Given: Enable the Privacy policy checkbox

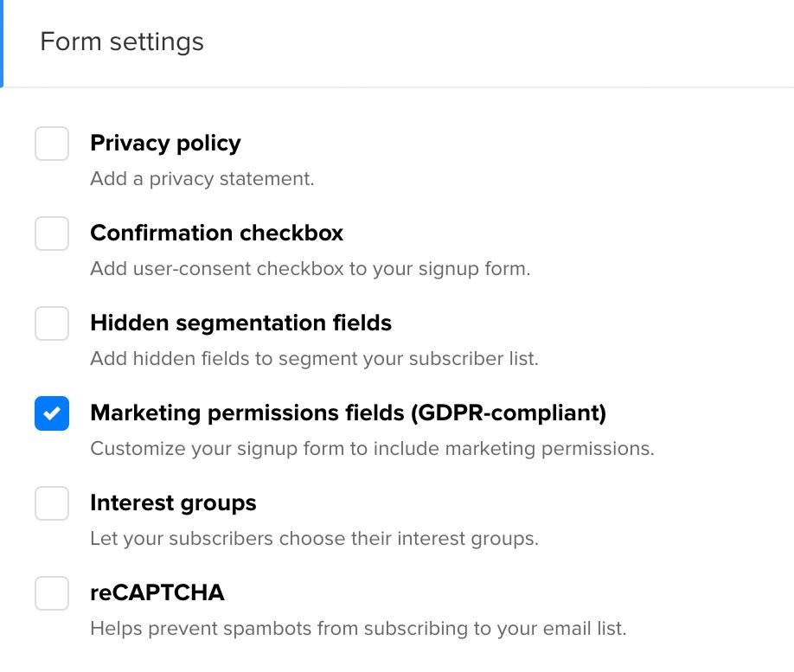Looking at the screenshot, I should (x=52, y=144).
